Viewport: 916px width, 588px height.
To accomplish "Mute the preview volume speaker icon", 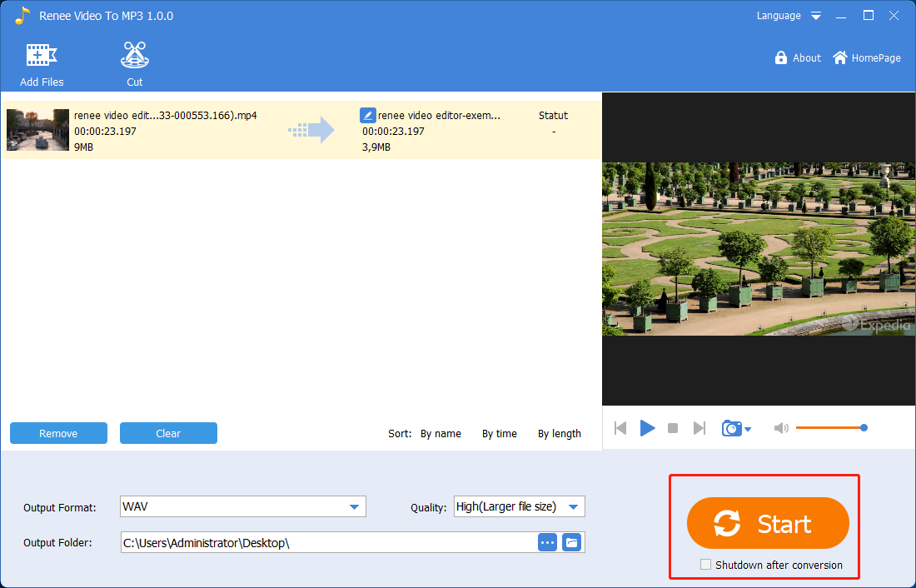I will point(780,428).
